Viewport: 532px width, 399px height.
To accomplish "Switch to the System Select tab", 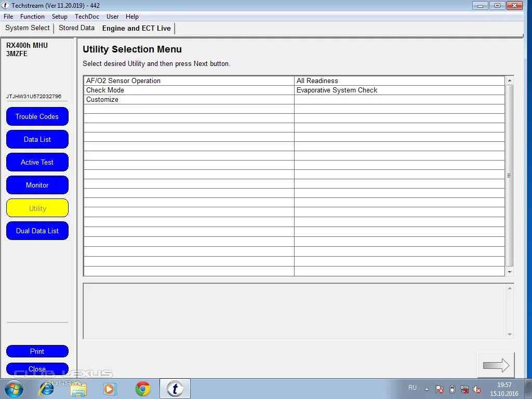I will coord(27,28).
